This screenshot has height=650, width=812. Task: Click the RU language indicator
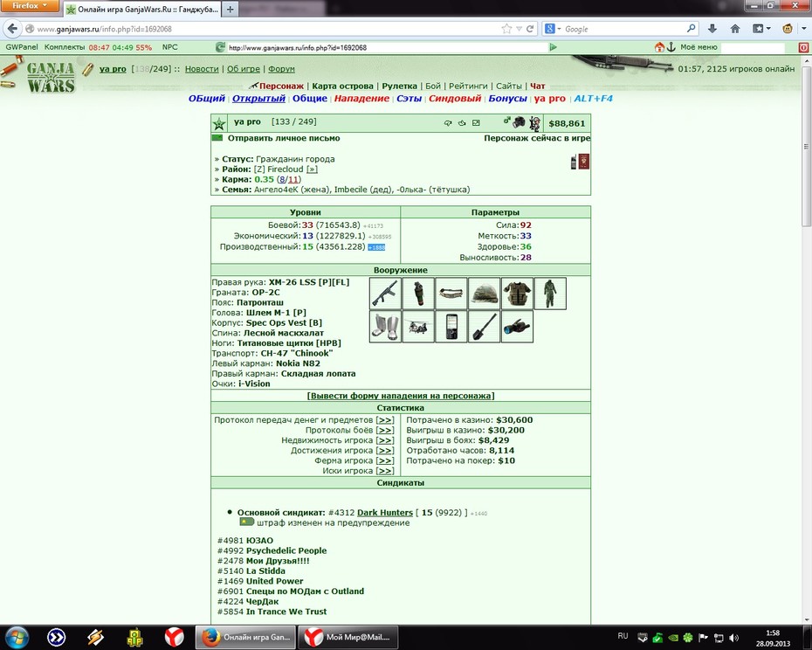tap(623, 636)
